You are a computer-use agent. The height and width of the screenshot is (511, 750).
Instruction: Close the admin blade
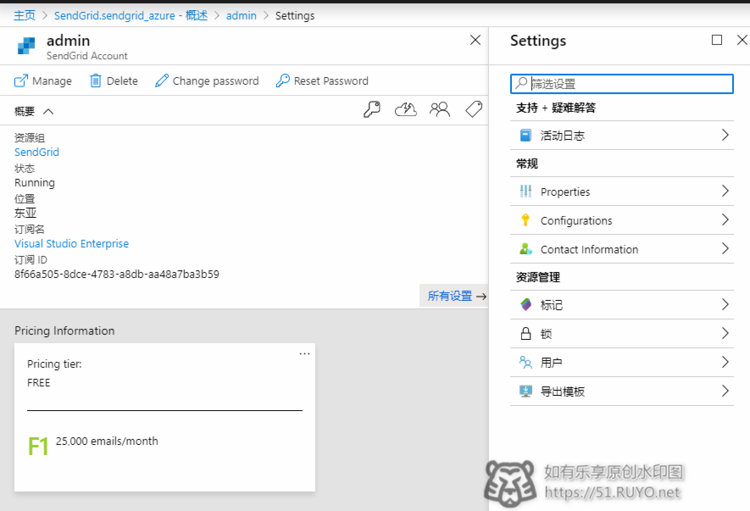[475, 40]
